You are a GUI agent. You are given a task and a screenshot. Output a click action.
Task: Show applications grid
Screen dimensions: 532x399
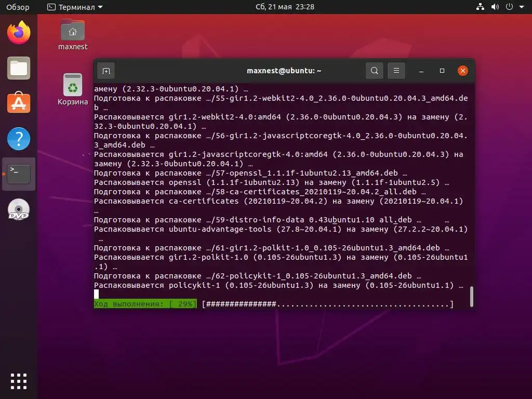[19, 381]
